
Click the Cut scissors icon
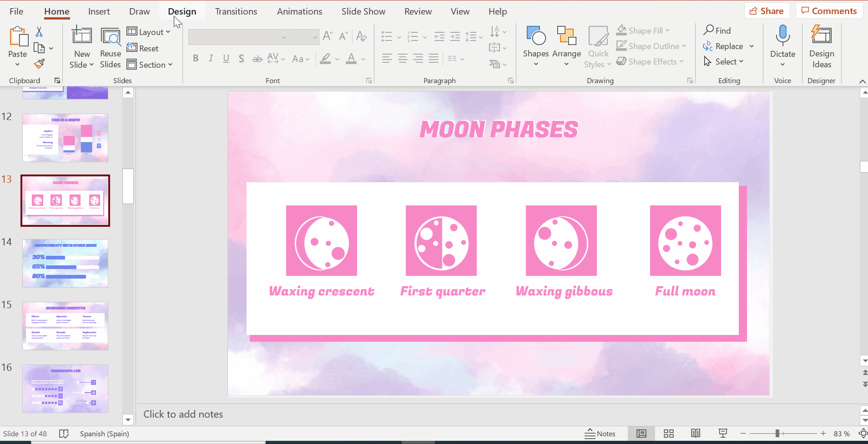click(x=39, y=32)
